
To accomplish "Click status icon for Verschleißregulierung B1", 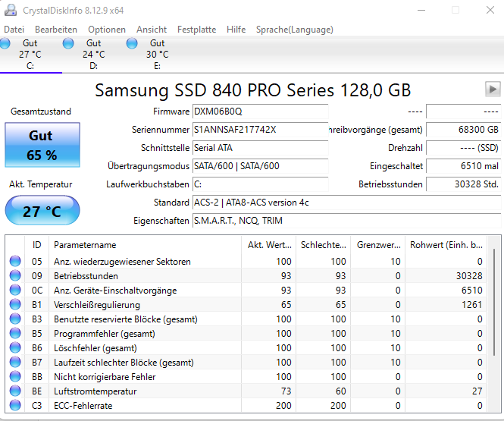I will coord(15,304).
